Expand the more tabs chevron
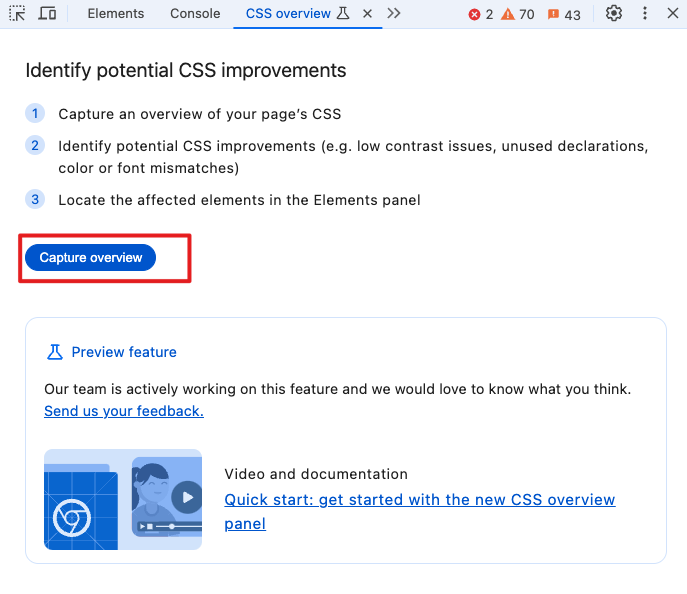 point(394,14)
